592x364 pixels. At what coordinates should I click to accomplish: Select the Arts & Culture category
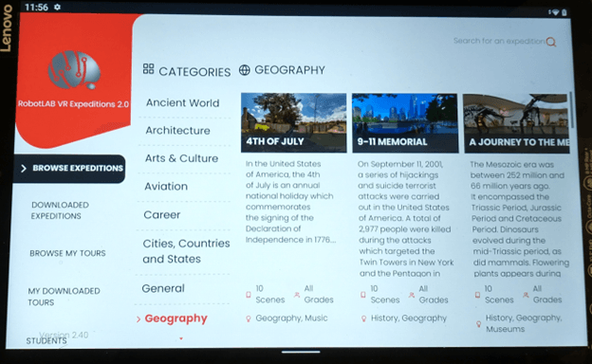(181, 158)
